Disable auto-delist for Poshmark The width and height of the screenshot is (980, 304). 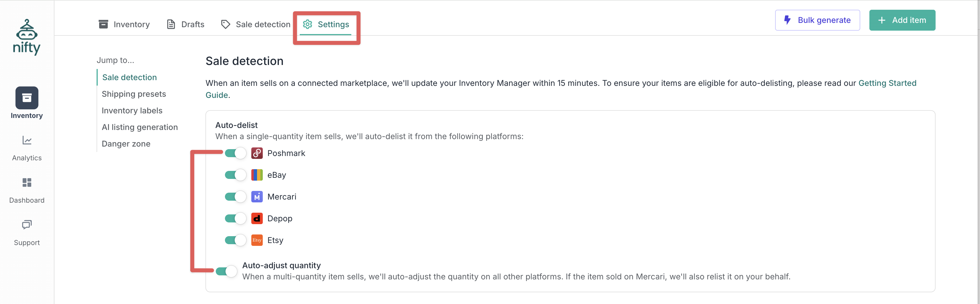[235, 153]
